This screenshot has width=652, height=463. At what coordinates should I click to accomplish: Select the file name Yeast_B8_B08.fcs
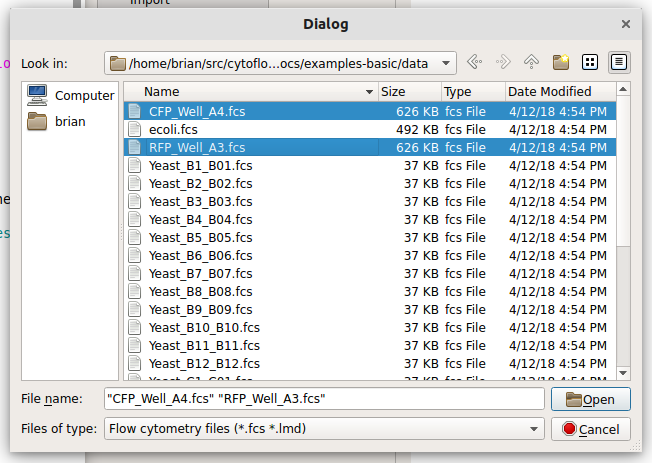(x=201, y=292)
